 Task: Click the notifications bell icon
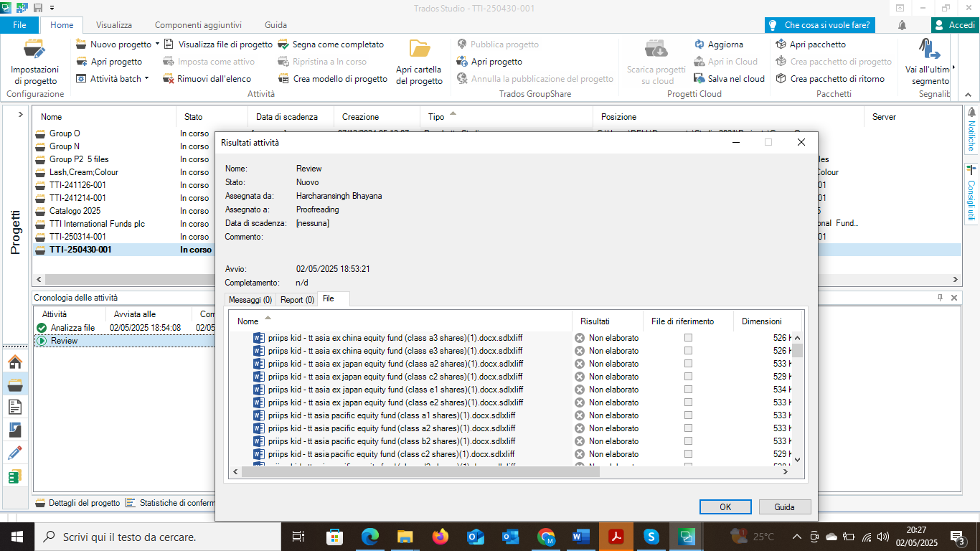(x=902, y=25)
